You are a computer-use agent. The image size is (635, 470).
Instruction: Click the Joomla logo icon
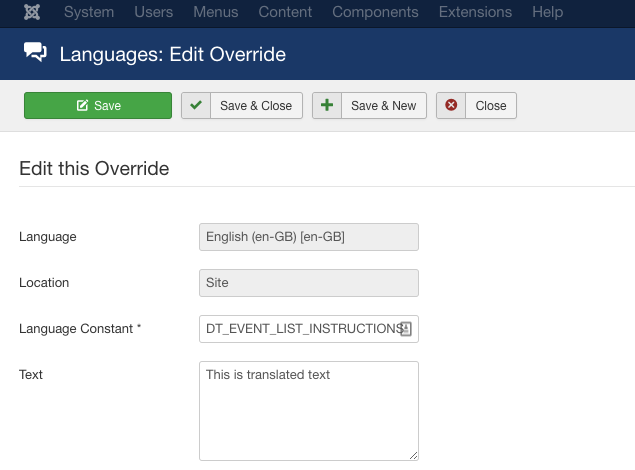tap(32, 13)
